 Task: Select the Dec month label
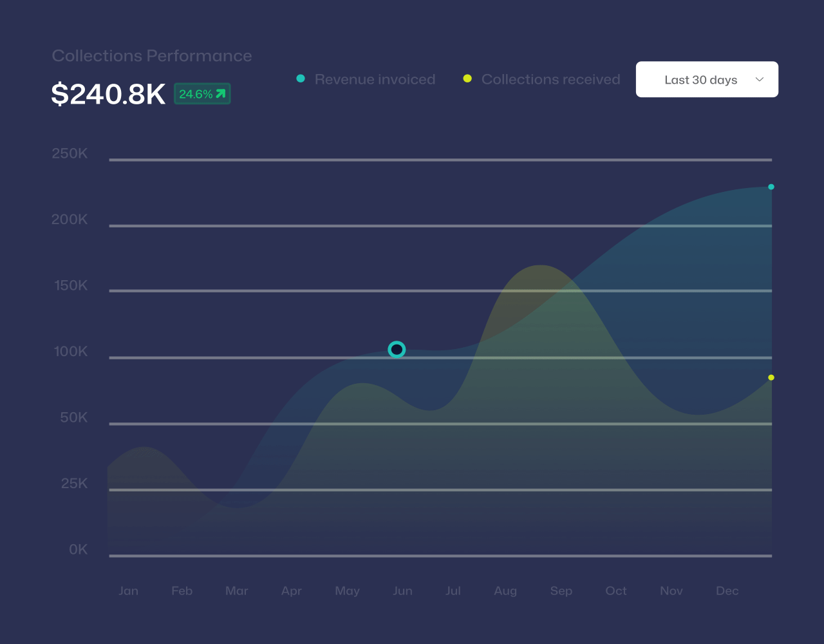[727, 591]
